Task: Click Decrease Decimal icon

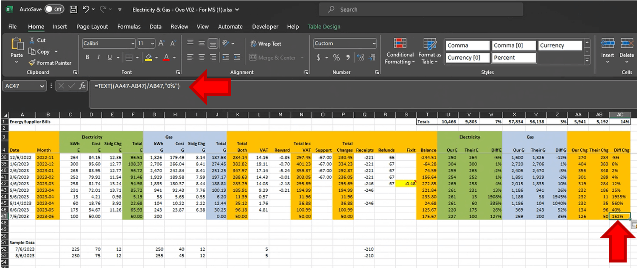Action: point(372,57)
